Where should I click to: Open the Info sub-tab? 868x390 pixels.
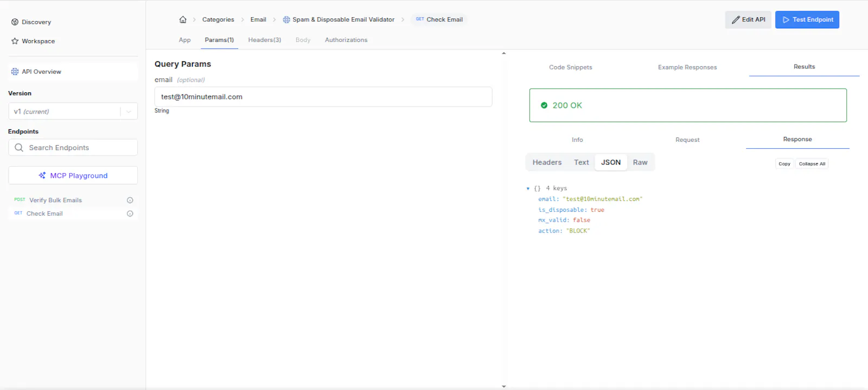577,140
